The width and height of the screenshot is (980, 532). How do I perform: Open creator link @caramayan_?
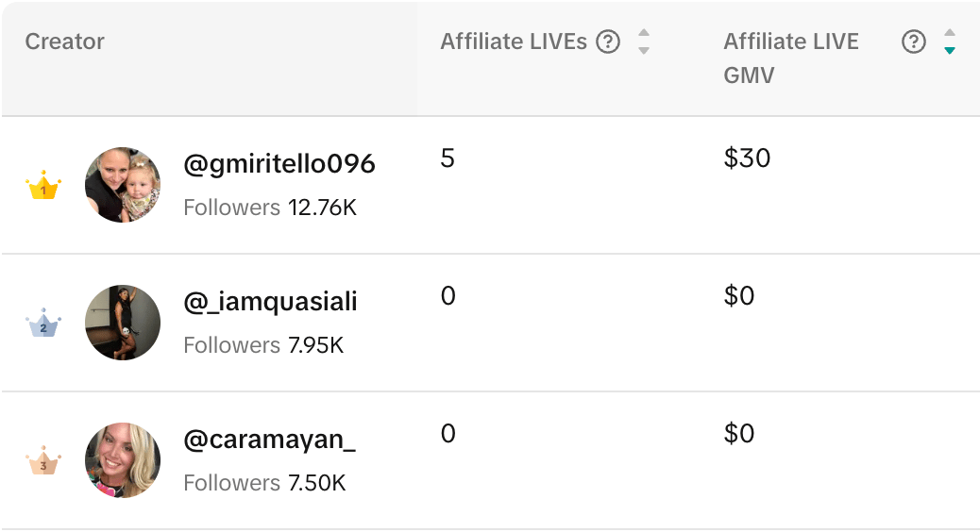pos(269,441)
